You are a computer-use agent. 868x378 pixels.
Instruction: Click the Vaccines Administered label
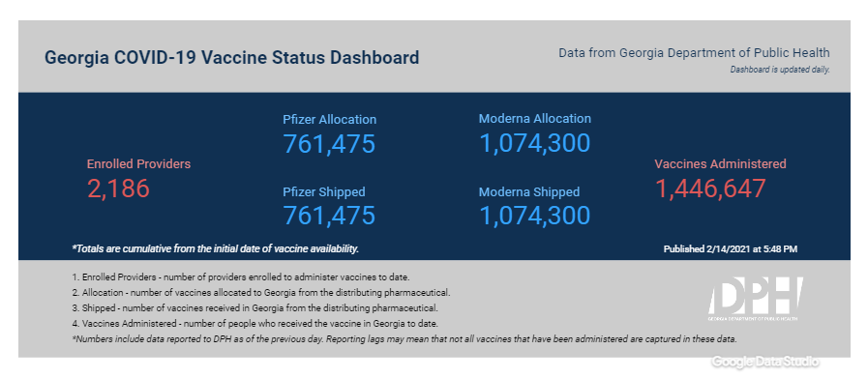[720, 163]
